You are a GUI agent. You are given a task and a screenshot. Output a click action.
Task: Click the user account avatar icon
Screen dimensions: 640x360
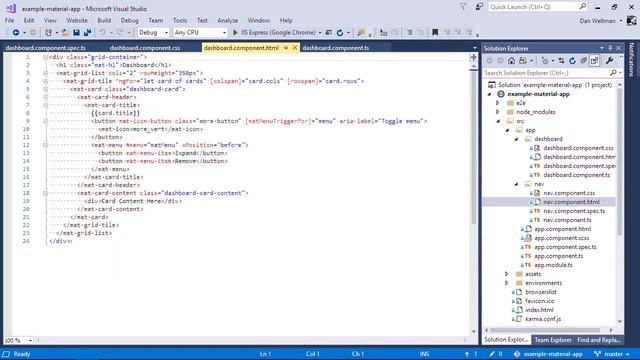point(631,20)
